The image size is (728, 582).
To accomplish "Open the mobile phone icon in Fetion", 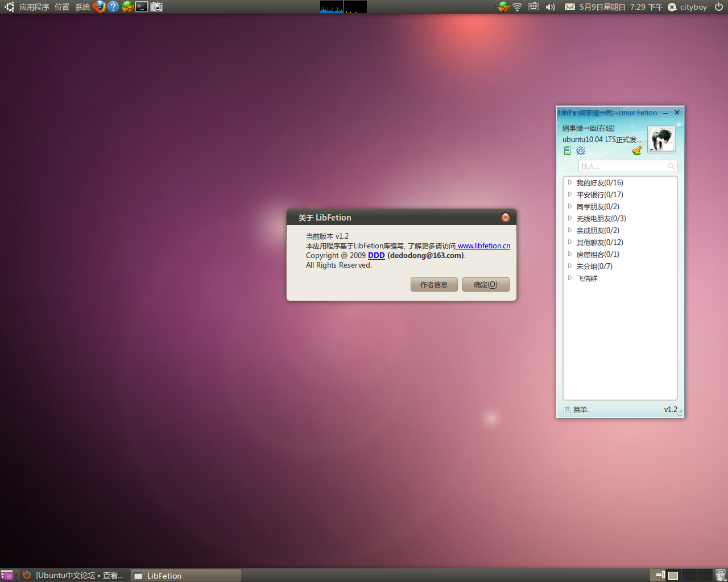I will pyautogui.click(x=567, y=151).
